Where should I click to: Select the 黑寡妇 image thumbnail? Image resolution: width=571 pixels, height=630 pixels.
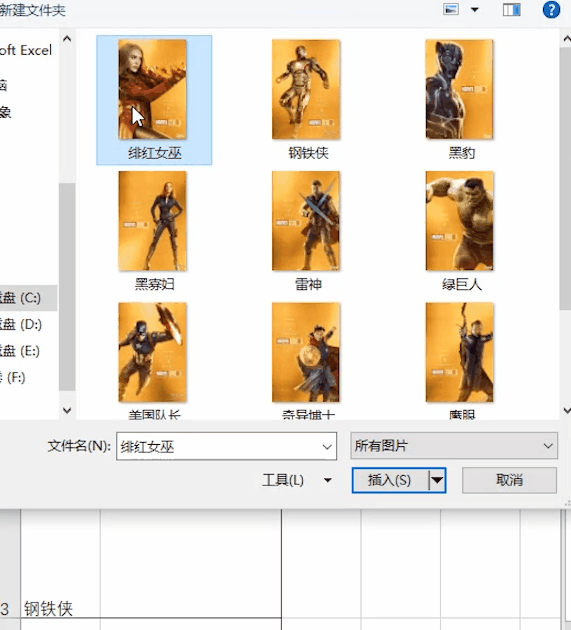[x=152, y=221]
